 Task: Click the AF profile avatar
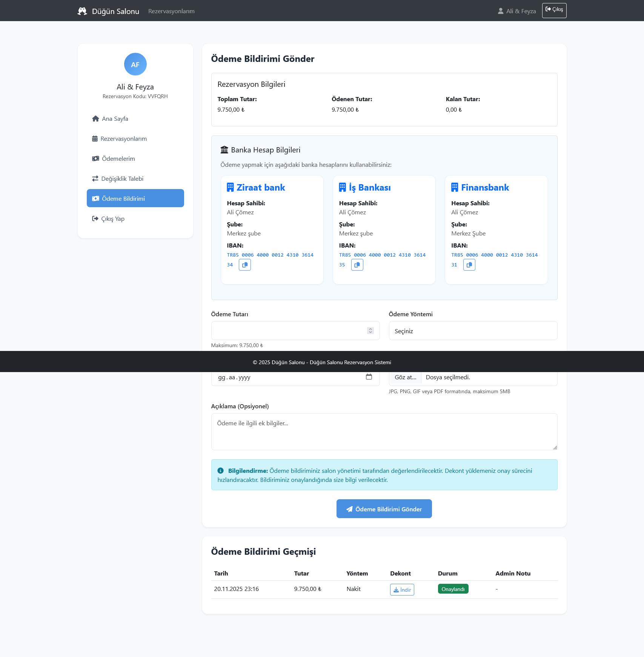(135, 65)
